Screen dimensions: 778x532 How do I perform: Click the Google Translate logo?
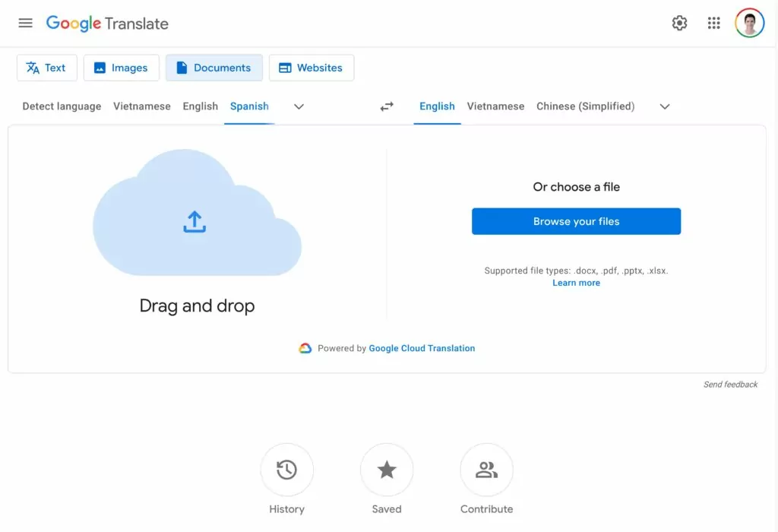pyautogui.click(x=107, y=24)
